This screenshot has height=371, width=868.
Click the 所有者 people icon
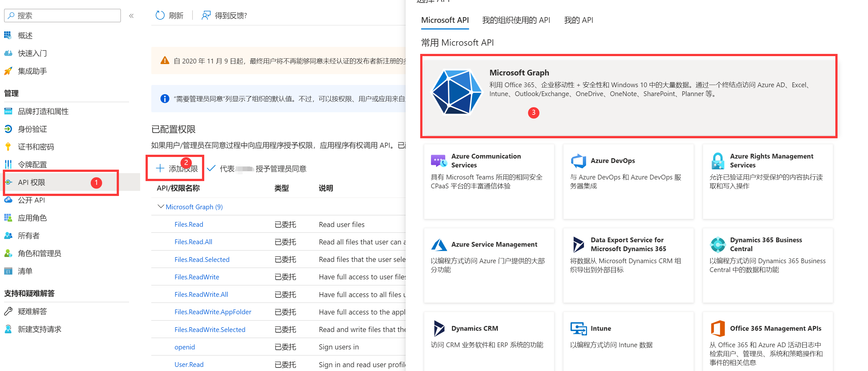(x=8, y=236)
